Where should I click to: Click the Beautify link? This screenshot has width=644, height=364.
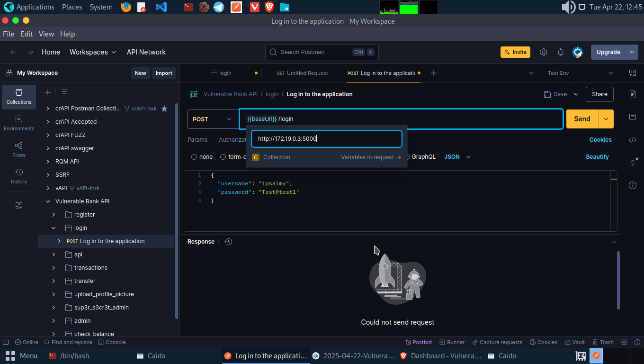[597, 157]
